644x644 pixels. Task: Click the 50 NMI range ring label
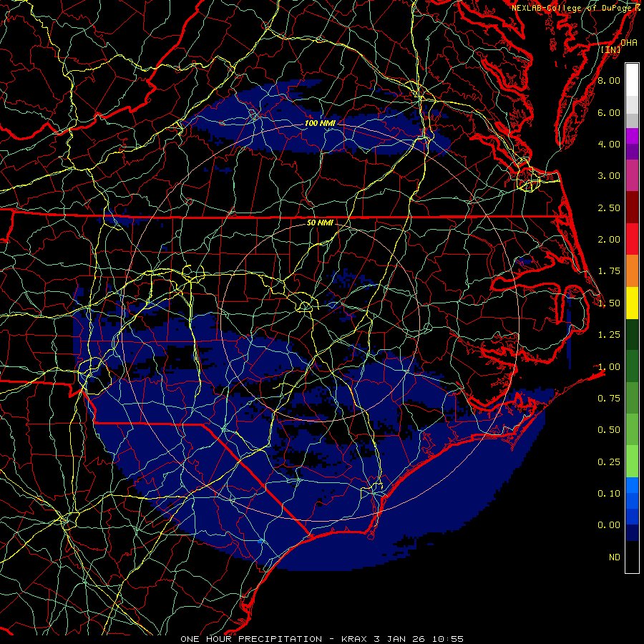[x=320, y=223]
